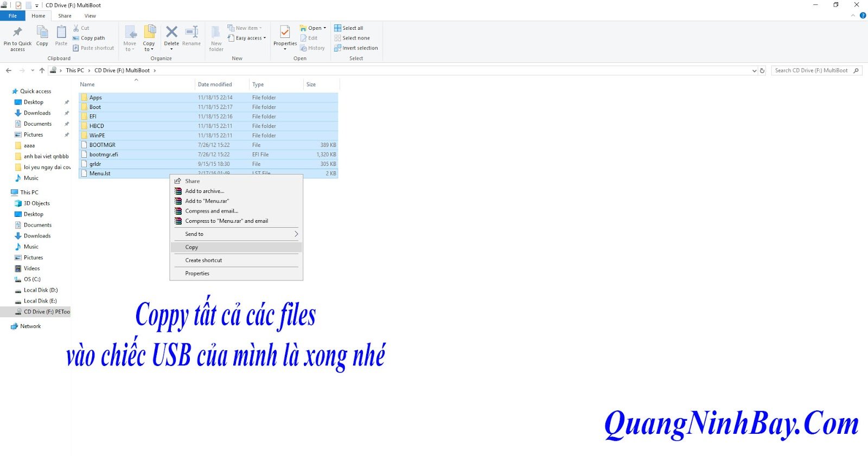The height and width of the screenshot is (456, 868).
Task: Choose Add to archive... in context menu
Action: [x=236, y=191]
